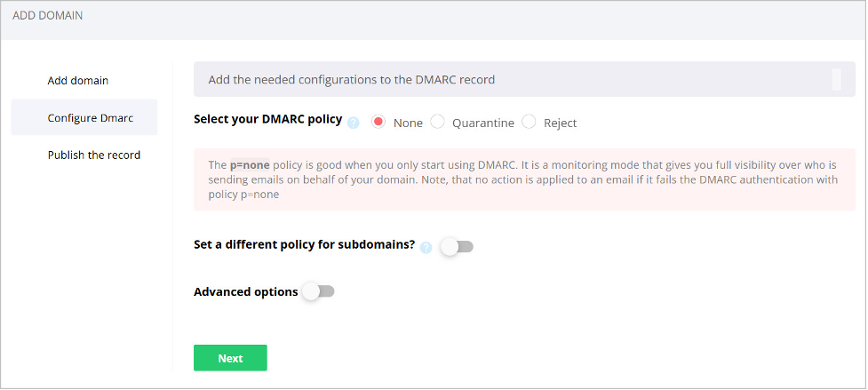The height and width of the screenshot is (390, 868).
Task: Turn on the Advanced options switch
Action: tap(318, 291)
